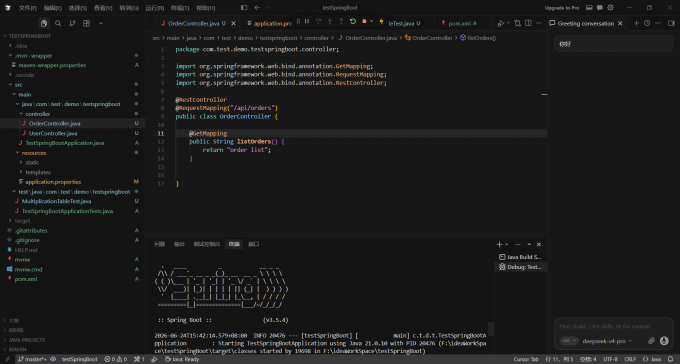This screenshot has width=680, height=364.
Task: Open pom.xml in the file tree
Action: coord(72,279)
